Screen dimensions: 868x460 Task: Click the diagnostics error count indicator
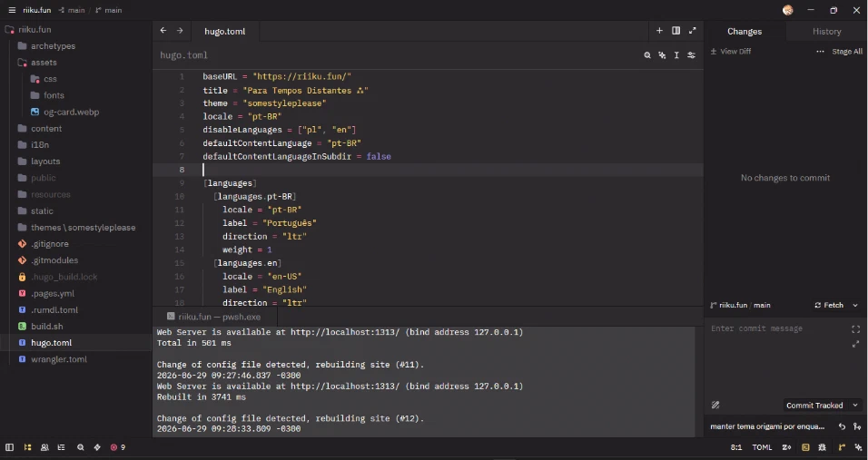[x=117, y=447]
